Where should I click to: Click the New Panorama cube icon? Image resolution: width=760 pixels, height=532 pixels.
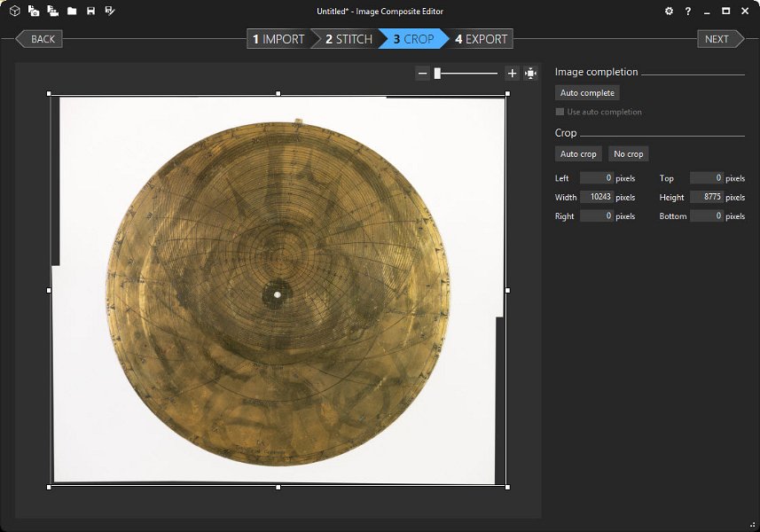tap(15, 12)
